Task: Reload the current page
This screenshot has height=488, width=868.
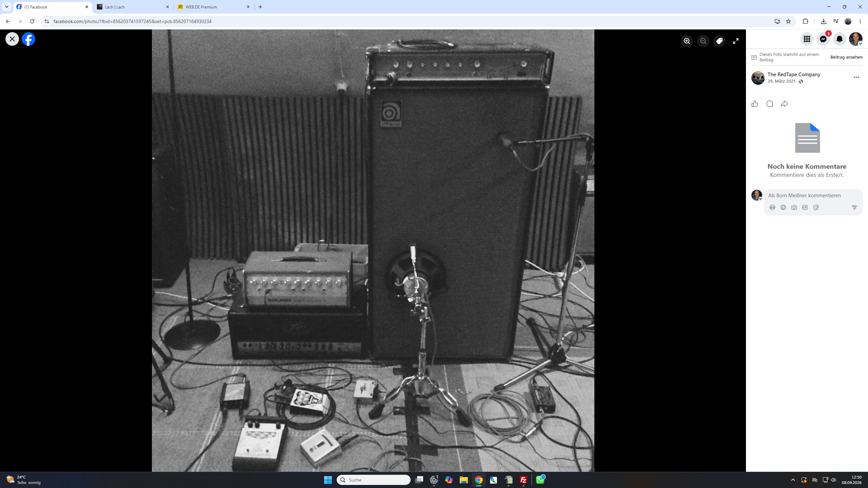Action: tap(32, 21)
